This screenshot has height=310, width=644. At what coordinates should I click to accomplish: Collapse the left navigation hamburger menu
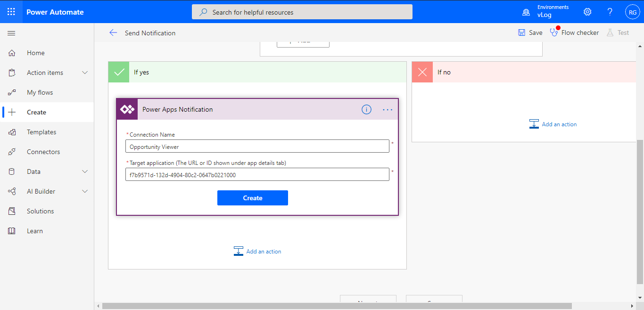click(x=12, y=33)
